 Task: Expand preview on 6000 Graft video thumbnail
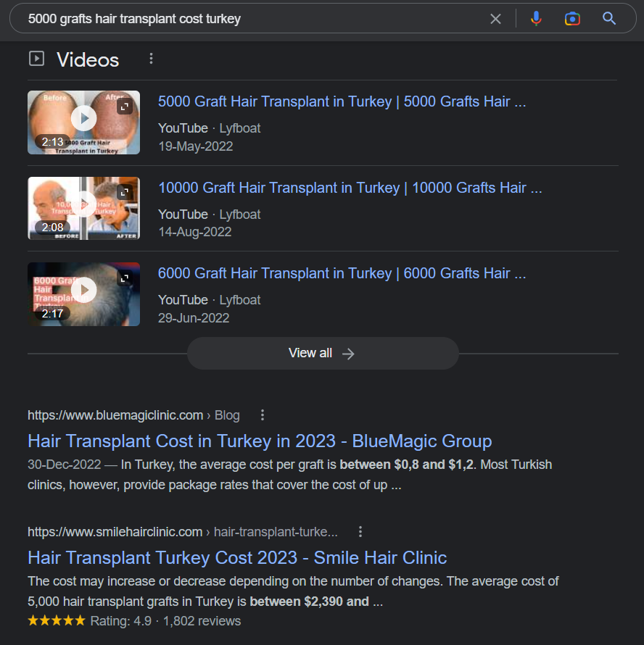click(x=125, y=278)
